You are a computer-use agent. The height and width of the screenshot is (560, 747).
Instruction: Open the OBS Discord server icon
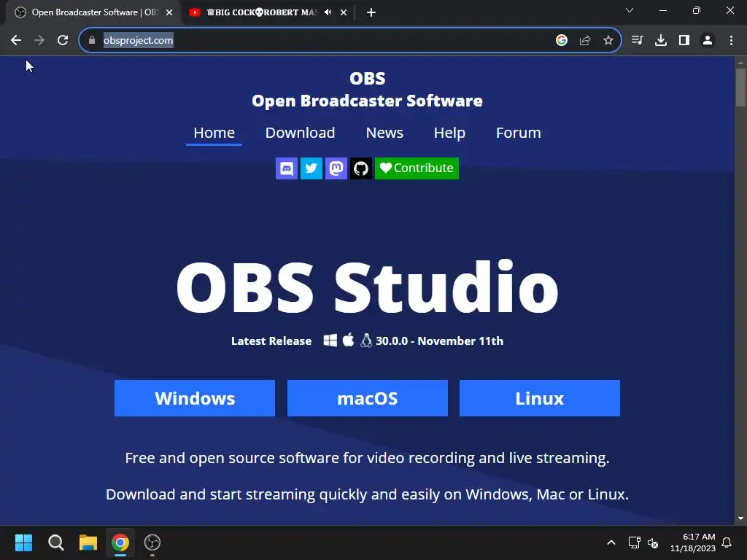point(286,168)
